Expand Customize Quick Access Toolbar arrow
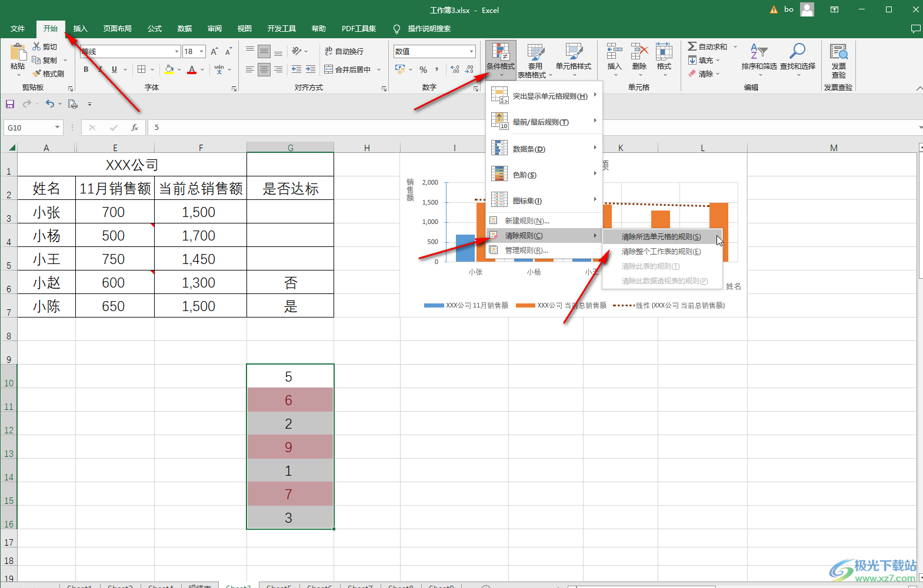The image size is (923, 588). coord(89,104)
